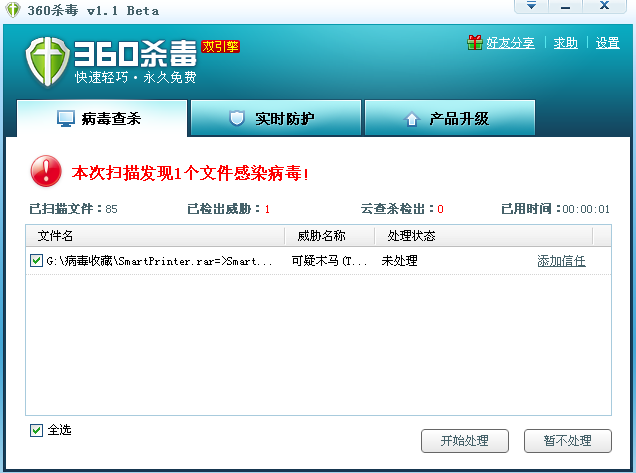Screen dimensions: 636x473
Task: Open the 设置 settings link
Action: click(607, 43)
